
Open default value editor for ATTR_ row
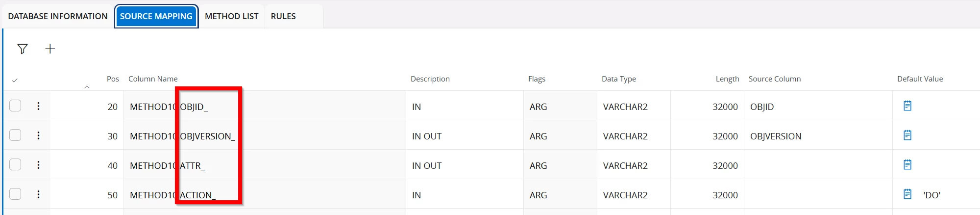(907, 165)
